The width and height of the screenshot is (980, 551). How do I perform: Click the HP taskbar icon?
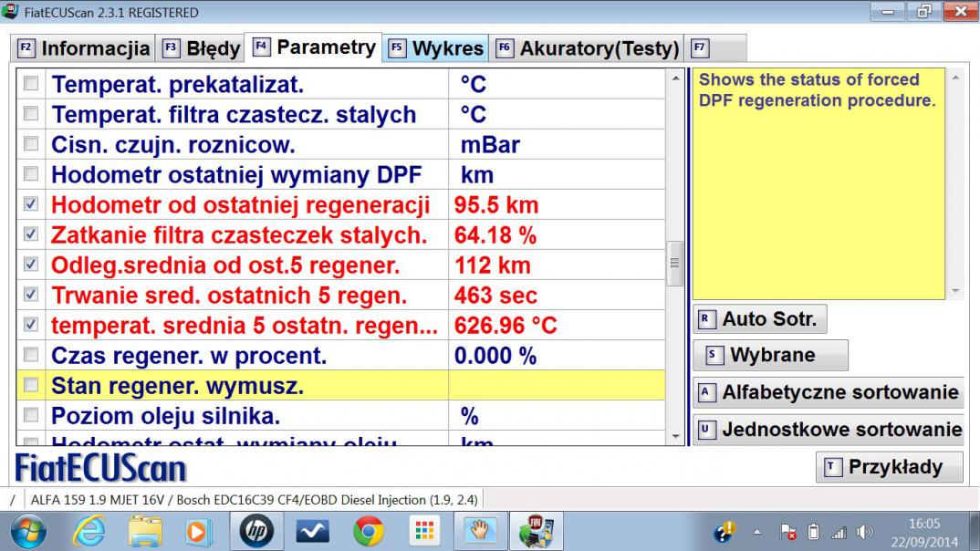point(256,531)
